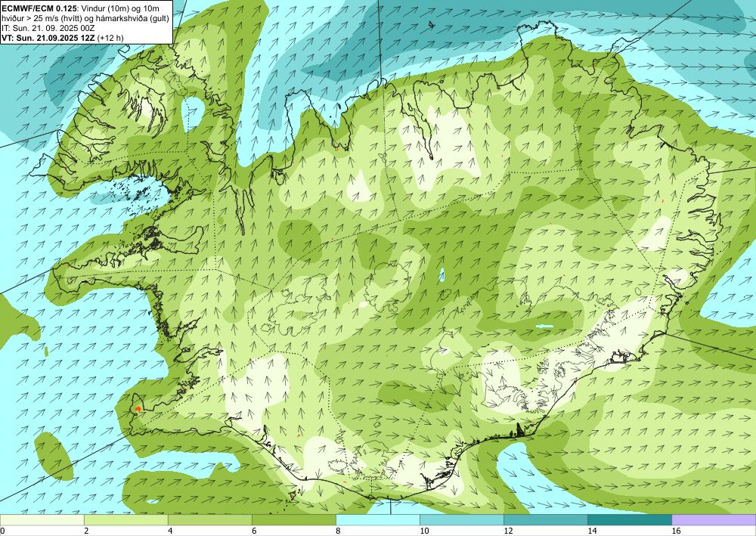
Task: Click the dark teal swatch between 14 and 16
Action: 630,520
